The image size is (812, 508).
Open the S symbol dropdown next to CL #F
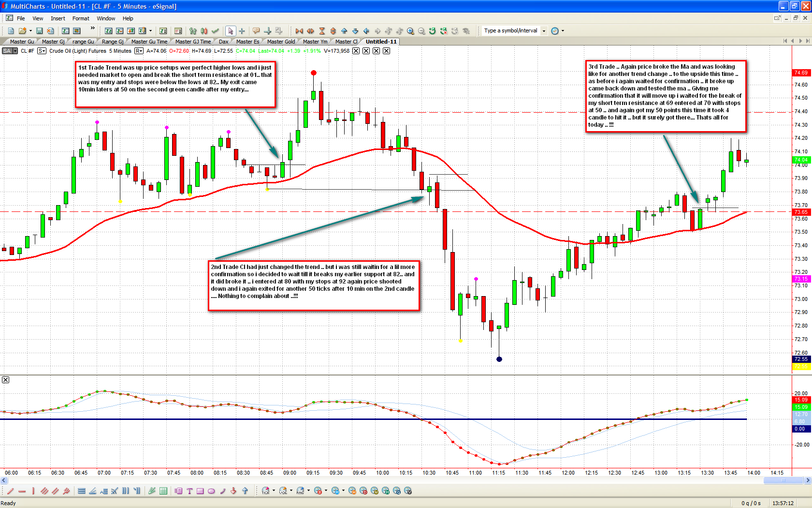(x=42, y=51)
